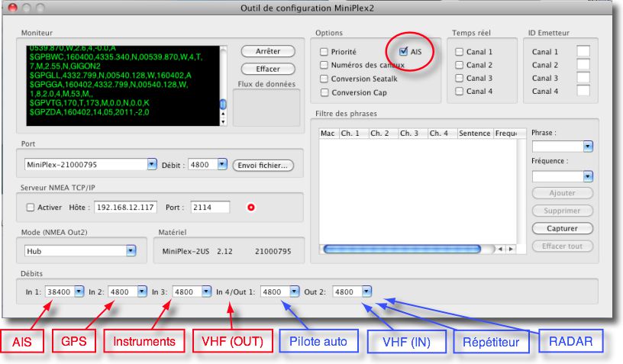
Task: Check Temps réel Canal 2
Action: (460, 65)
